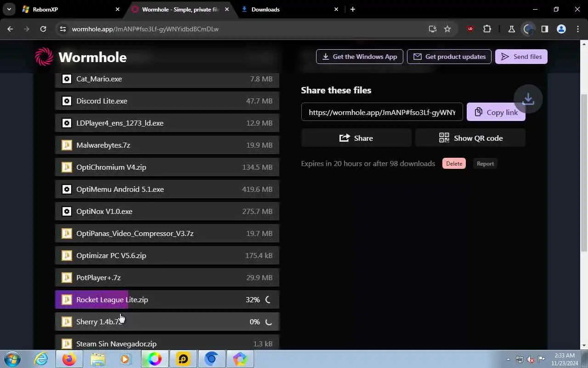Click the Send files button
Viewport: 588px width, 368px height.
(521, 57)
